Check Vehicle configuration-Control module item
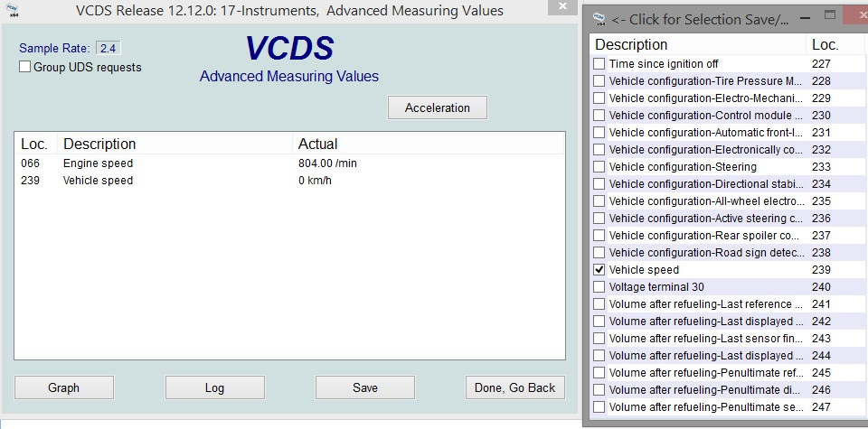868x429 pixels. tap(599, 115)
